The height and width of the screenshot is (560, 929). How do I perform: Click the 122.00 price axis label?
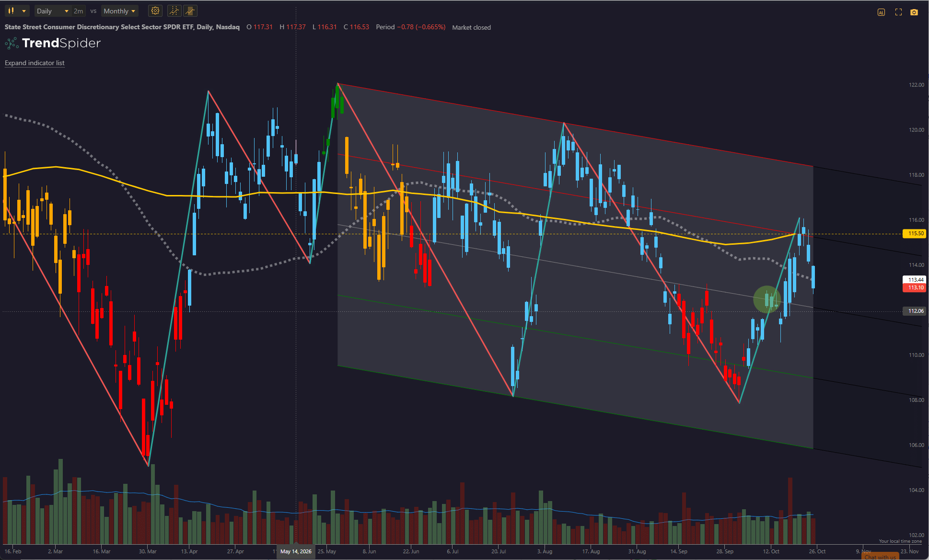(x=916, y=85)
